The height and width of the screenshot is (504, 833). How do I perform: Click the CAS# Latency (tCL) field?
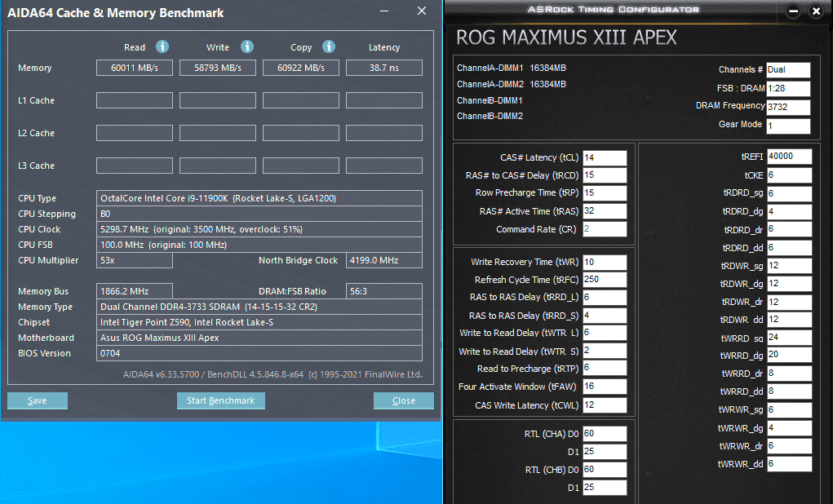tap(605, 157)
